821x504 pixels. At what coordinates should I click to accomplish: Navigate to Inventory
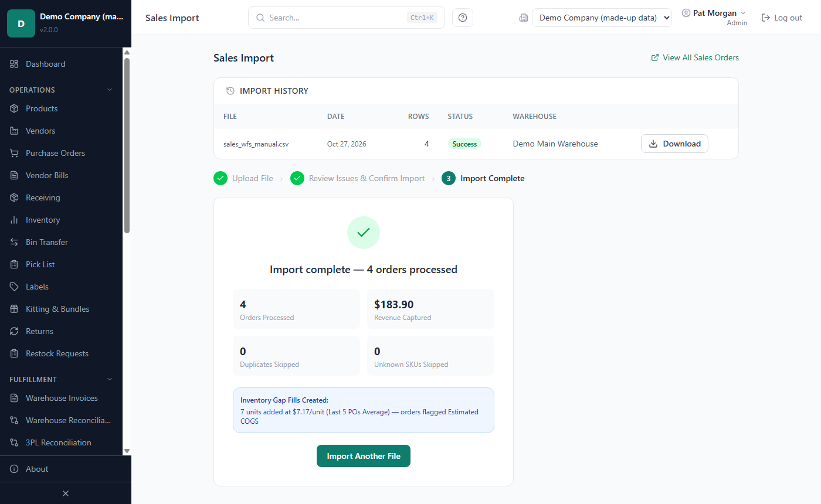click(61, 220)
